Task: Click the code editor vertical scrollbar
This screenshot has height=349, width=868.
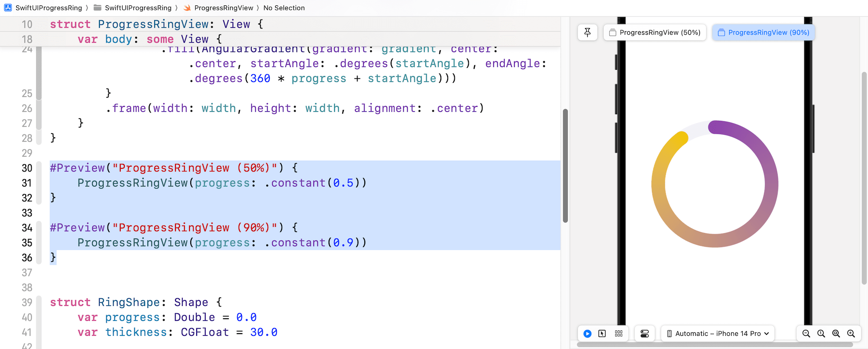Action: 565,166
